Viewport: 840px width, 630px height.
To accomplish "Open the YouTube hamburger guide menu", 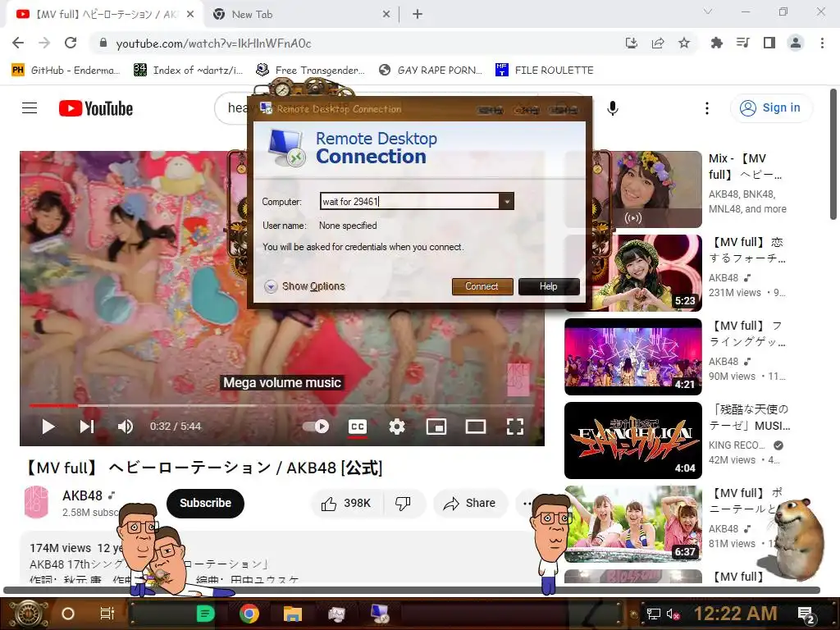I will point(30,108).
